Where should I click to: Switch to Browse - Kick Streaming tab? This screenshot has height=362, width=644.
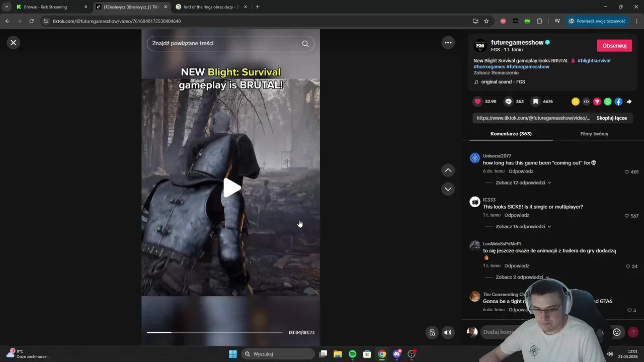point(50,7)
